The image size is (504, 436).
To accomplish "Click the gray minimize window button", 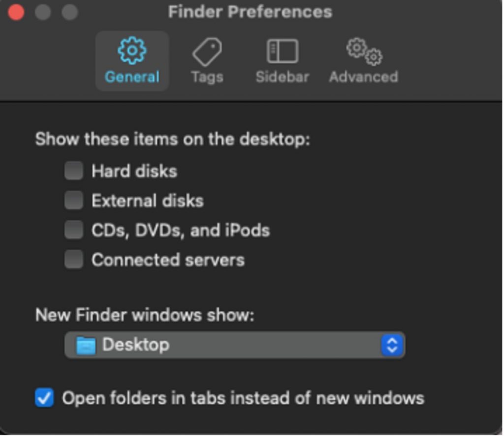I will [x=43, y=12].
